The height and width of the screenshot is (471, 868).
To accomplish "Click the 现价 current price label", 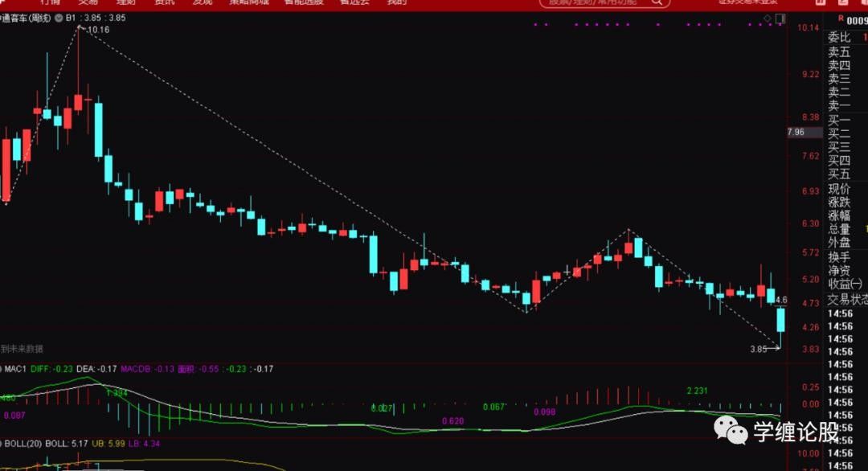I will pyautogui.click(x=839, y=189).
